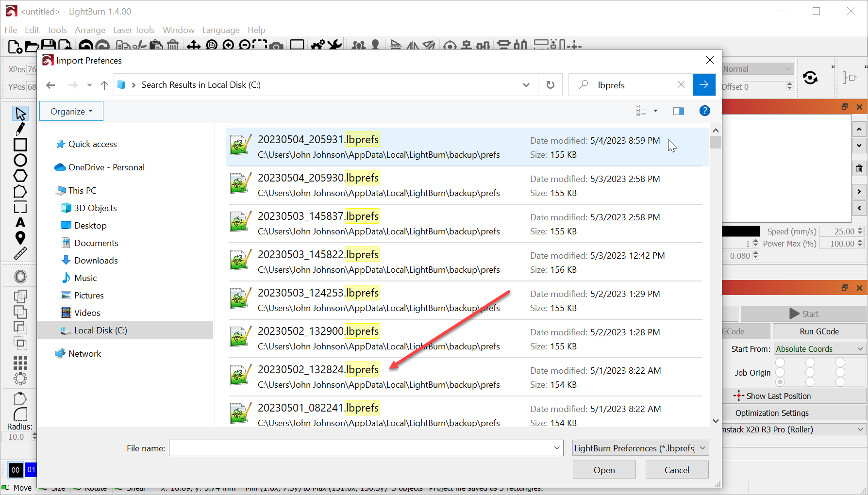Click Optimization Settings button
The image size is (868, 495).
click(794, 413)
